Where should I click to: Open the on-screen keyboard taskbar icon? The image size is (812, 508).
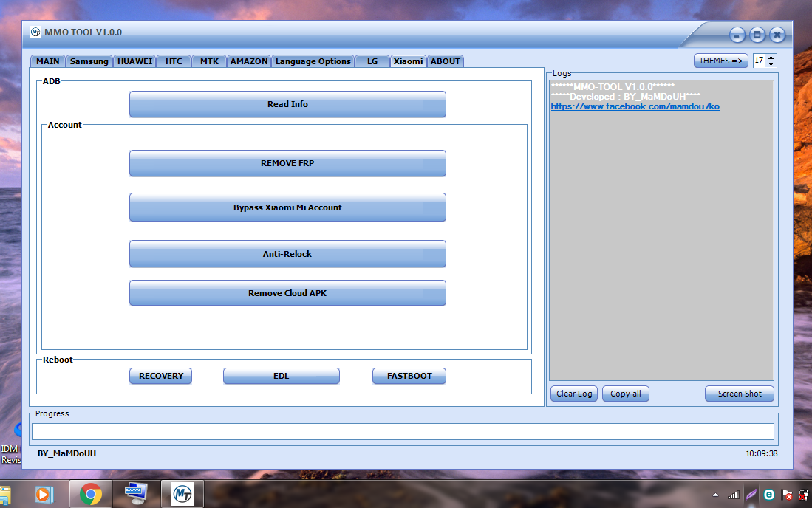click(136, 495)
